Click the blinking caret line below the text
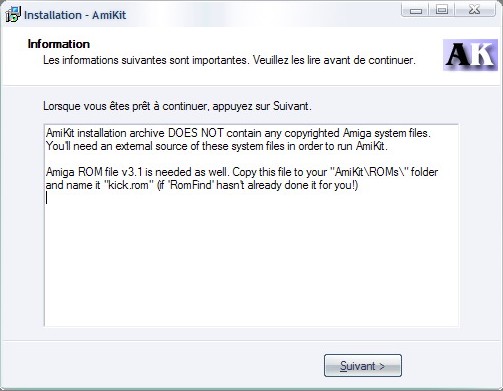This screenshot has width=503, height=391. point(47,198)
